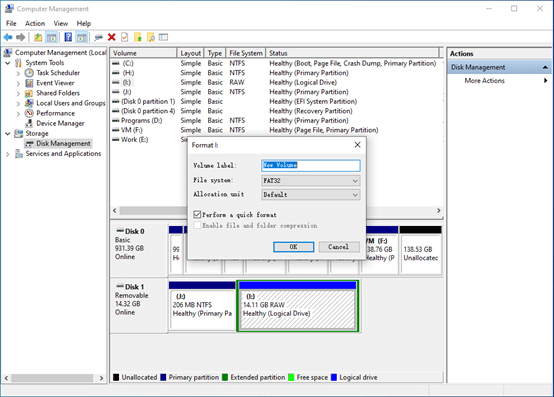Screen dimensions: 554x397
Task: Click the gray Forward arrow in toolbar
Action: click(x=20, y=37)
